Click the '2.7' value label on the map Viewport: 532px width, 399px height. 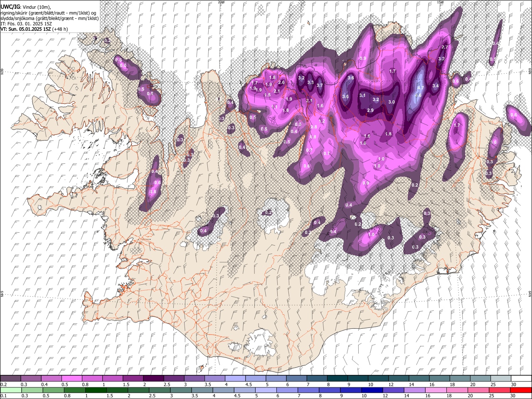[444, 47]
